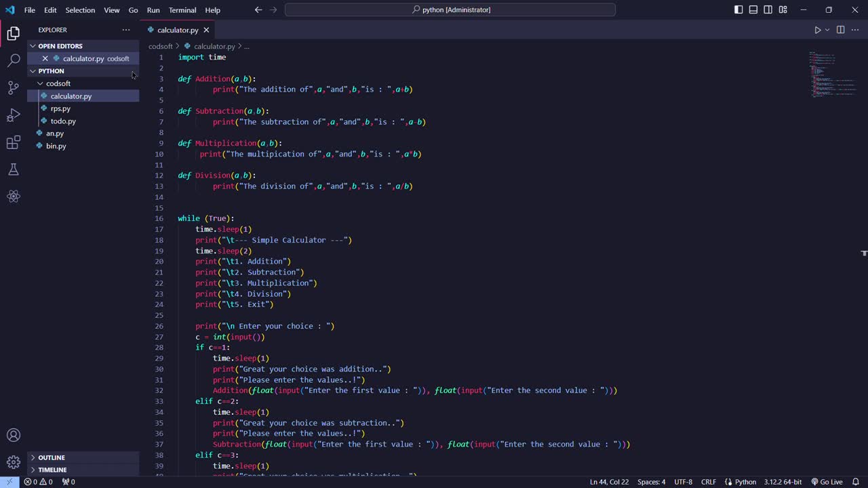Open the Search view in activity bar
The width and height of the screenshot is (868, 488).
tap(14, 60)
